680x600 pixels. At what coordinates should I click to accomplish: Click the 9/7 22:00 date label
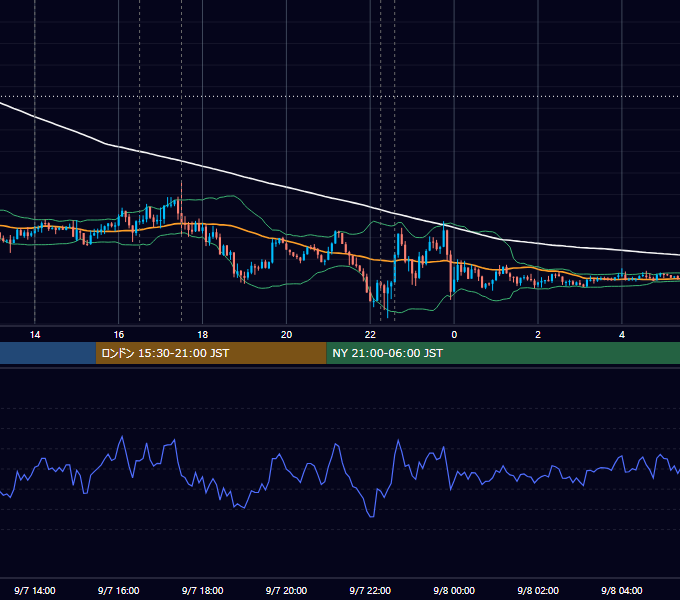point(370,590)
